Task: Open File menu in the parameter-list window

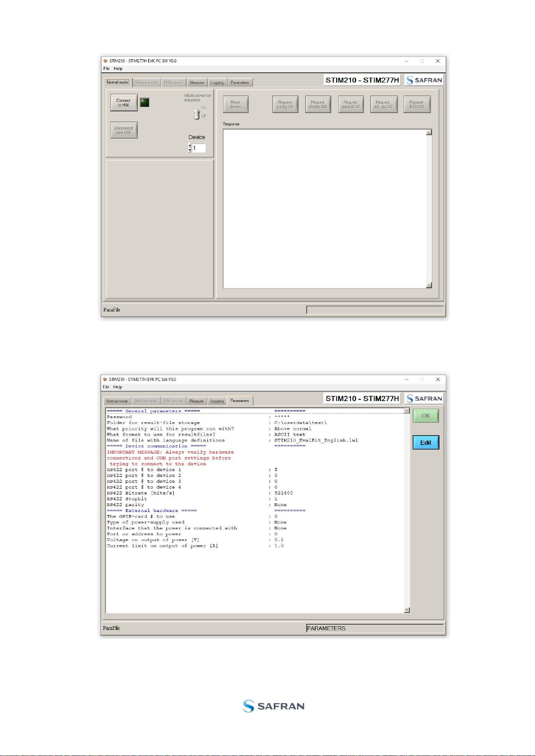Action: pos(106,387)
